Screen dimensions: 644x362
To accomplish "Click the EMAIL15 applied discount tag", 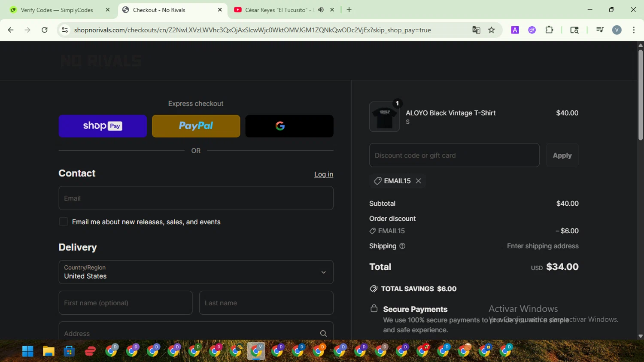I will [x=397, y=181].
